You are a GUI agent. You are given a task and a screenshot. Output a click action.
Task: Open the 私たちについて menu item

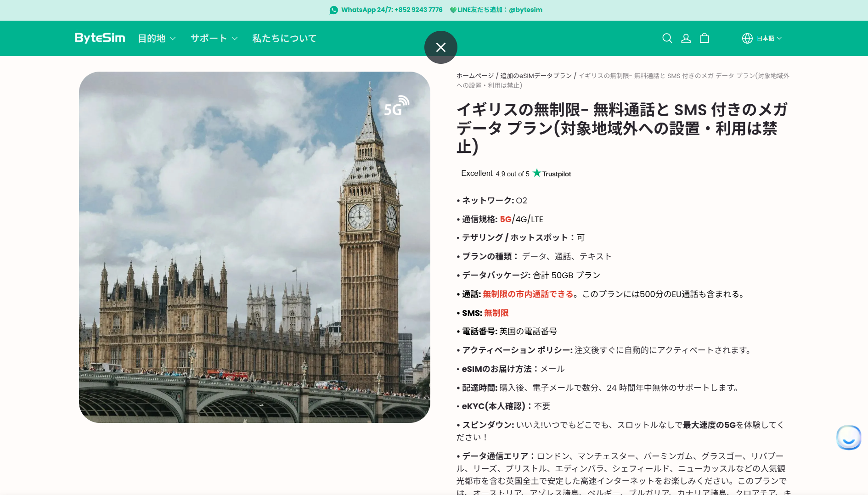coord(284,39)
